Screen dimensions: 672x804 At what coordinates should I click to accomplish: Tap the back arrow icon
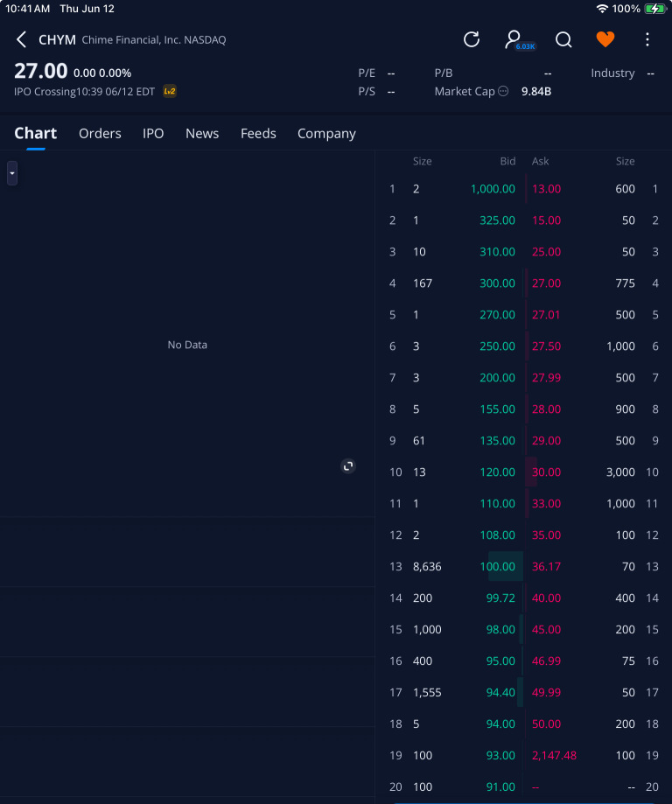(x=21, y=39)
